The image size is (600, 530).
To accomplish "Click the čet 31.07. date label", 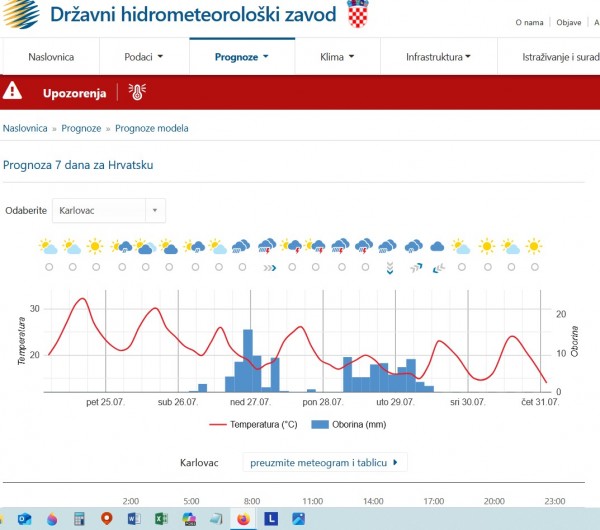I will (x=540, y=402).
